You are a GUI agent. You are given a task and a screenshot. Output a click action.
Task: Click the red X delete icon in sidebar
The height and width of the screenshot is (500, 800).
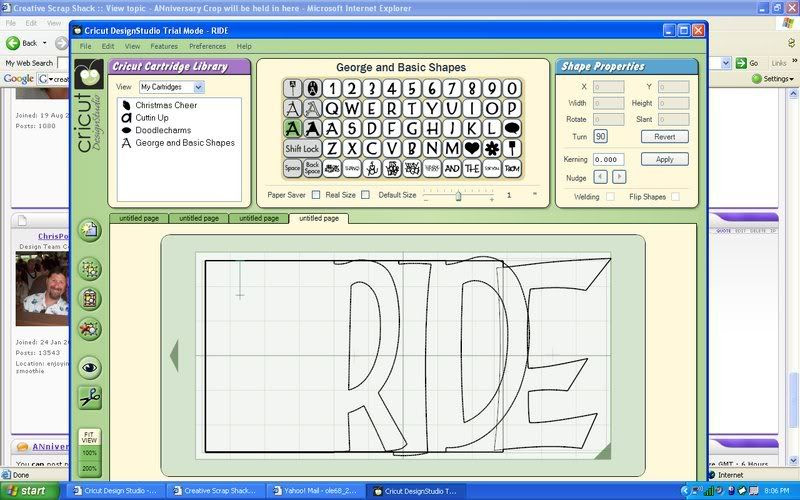[x=90, y=329]
